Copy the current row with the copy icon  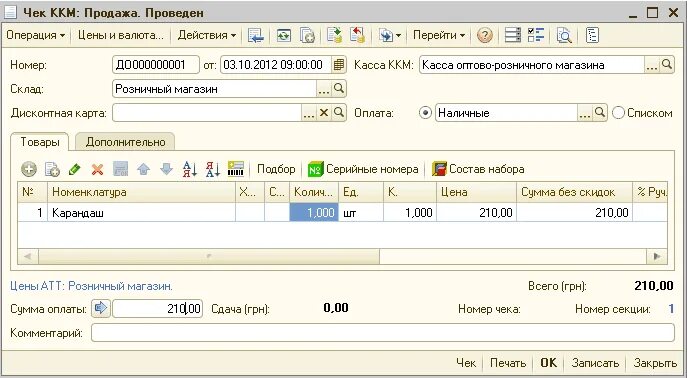tap(52, 169)
